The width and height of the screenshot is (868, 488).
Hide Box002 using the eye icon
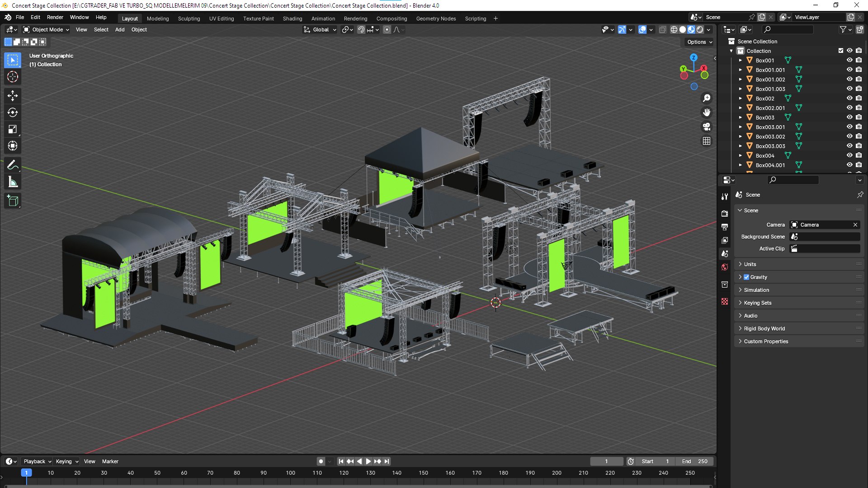pyautogui.click(x=849, y=98)
